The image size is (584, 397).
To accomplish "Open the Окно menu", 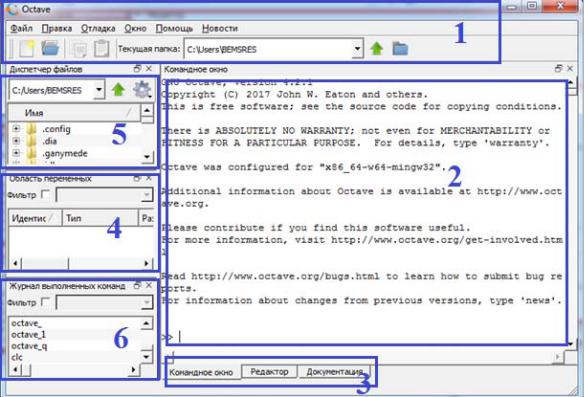I will pos(135,28).
